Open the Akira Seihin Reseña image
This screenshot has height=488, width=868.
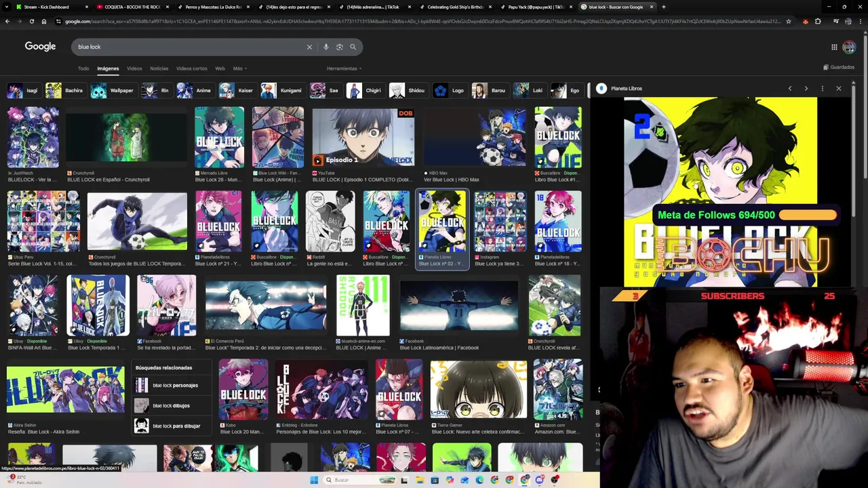coord(66,390)
